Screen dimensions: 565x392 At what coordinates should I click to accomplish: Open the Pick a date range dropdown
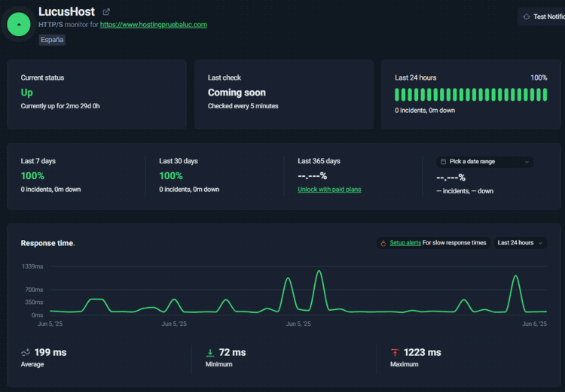(x=484, y=162)
